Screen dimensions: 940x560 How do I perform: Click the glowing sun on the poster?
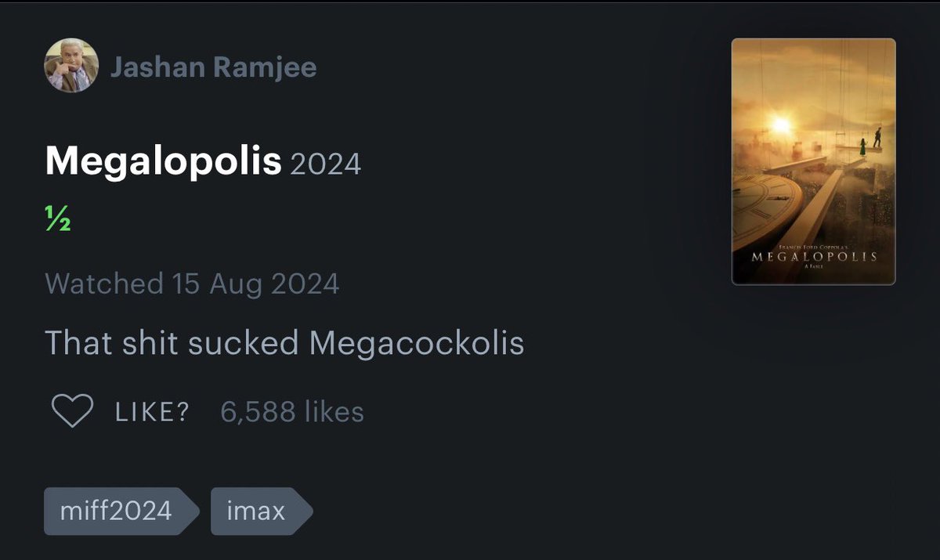pos(779,123)
